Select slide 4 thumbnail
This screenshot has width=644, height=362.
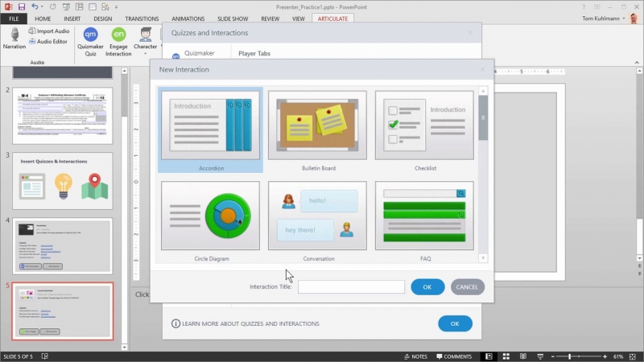point(63,246)
